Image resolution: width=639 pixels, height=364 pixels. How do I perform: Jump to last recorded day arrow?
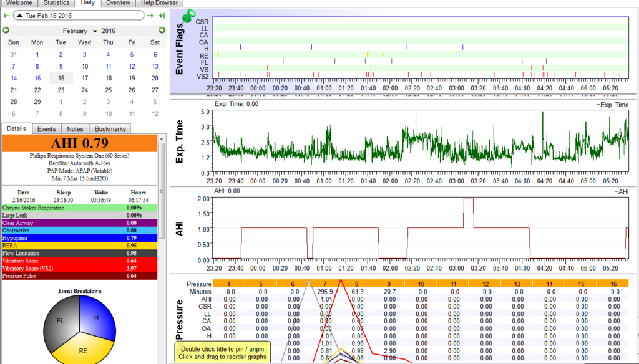(x=162, y=16)
